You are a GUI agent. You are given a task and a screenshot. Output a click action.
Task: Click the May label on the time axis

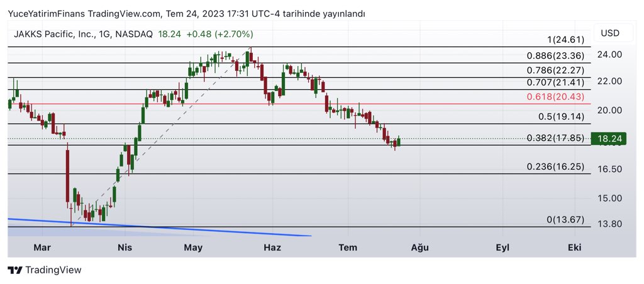pyautogui.click(x=194, y=248)
